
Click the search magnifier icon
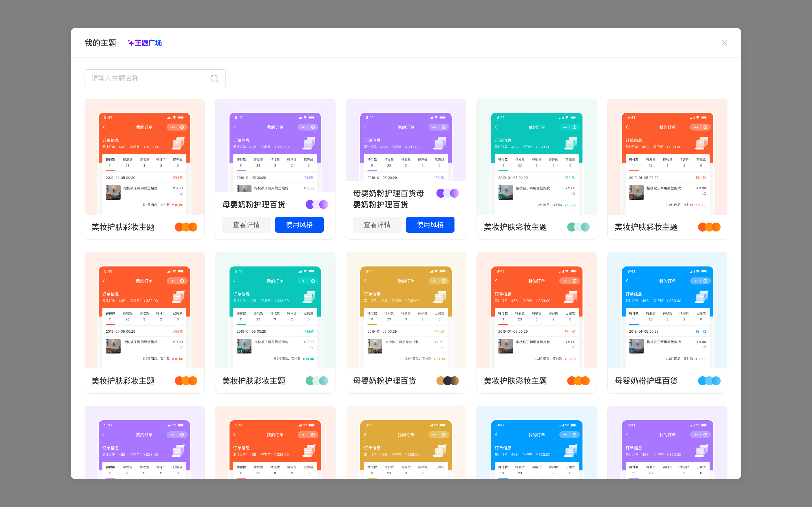pos(214,78)
